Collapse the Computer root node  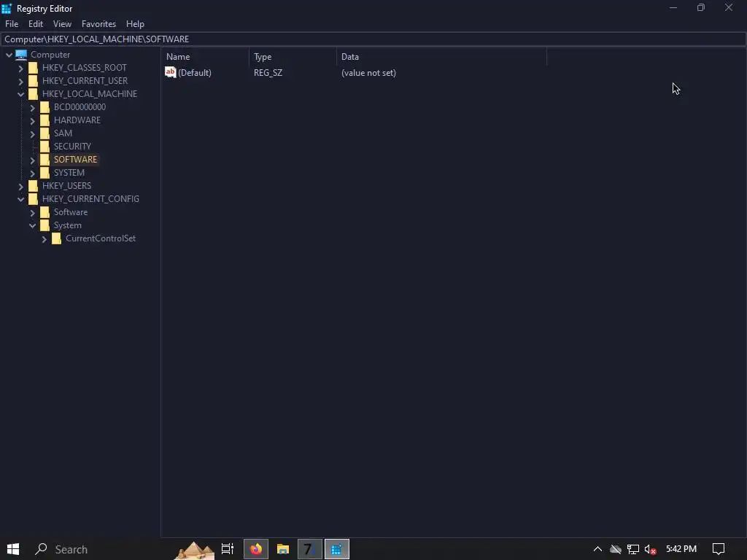click(9, 55)
